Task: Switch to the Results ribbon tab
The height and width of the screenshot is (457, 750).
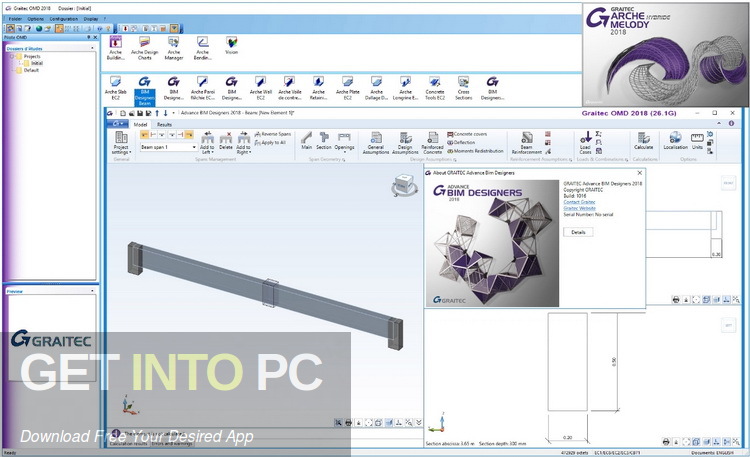Action: tap(164, 124)
